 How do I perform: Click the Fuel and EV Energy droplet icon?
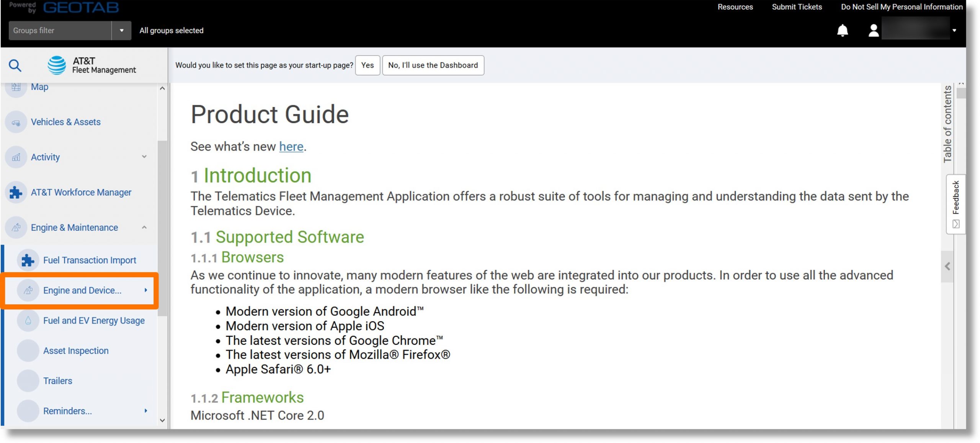[28, 321]
